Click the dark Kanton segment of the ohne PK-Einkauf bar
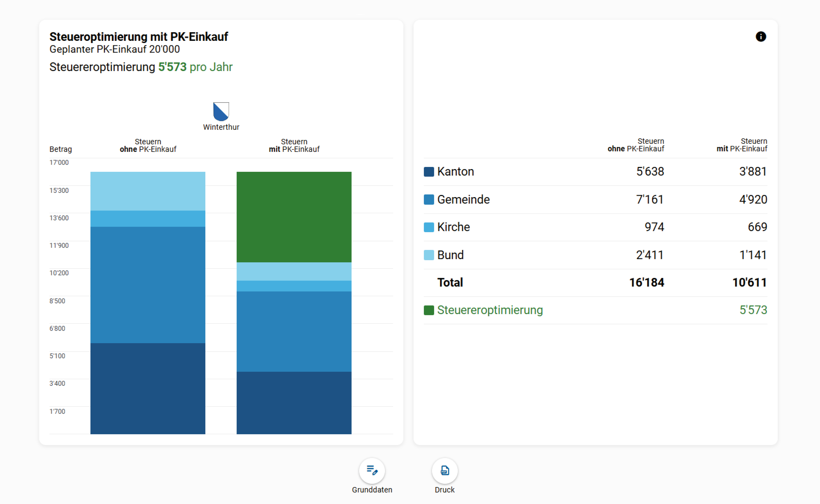Image resolution: width=820 pixels, height=504 pixels. 148,388
